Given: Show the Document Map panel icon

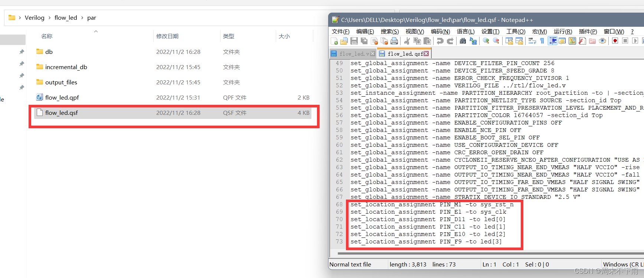Looking at the screenshot, I should tap(572, 41).
